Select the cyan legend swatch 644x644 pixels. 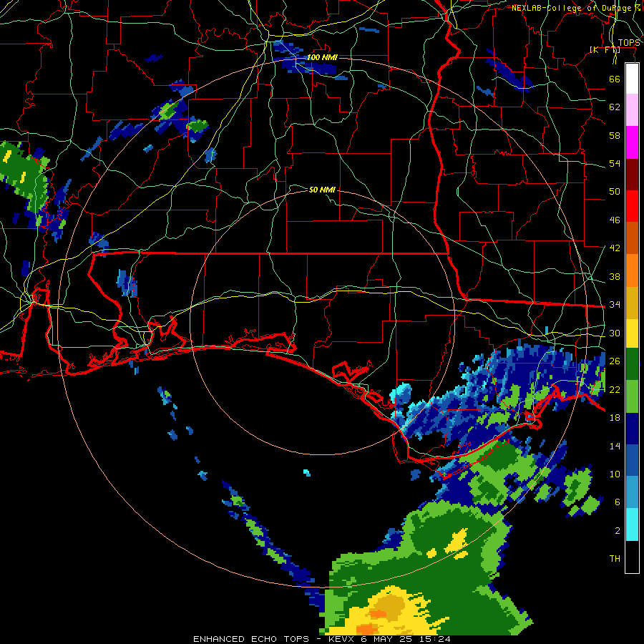(x=632, y=525)
